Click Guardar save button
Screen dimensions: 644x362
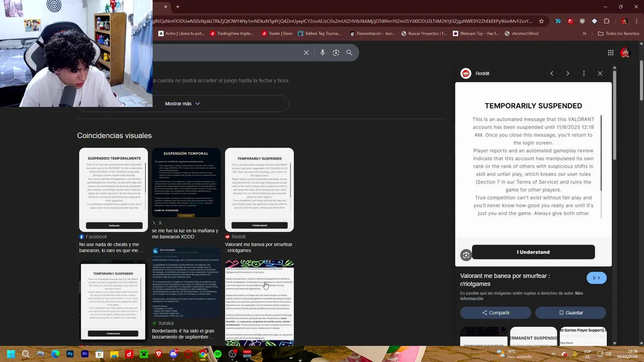tap(571, 313)
